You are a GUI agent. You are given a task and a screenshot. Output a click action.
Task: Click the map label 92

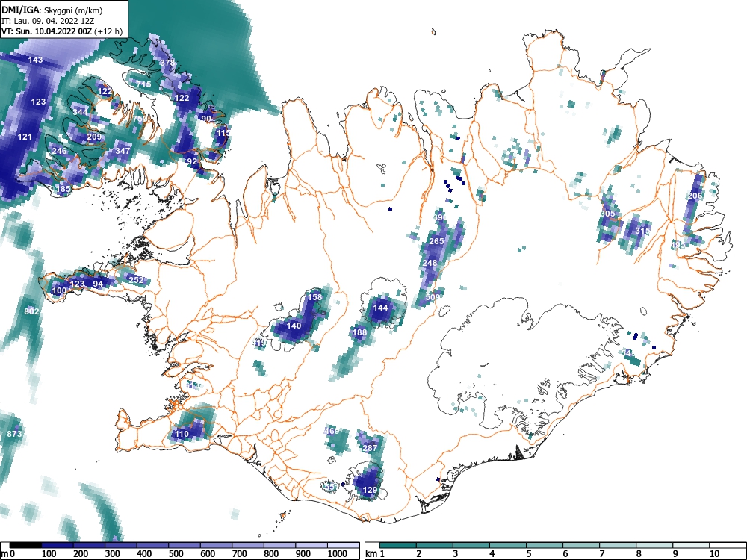coord(191,161)
